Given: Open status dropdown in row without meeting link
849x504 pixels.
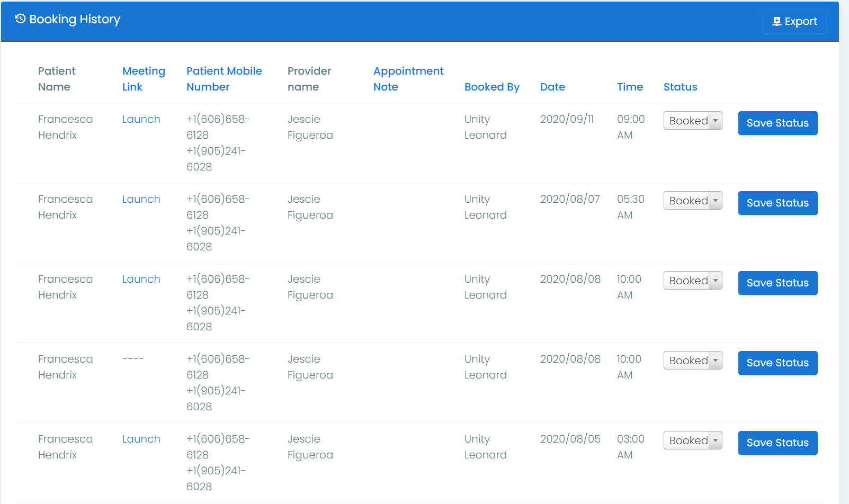Looking at the screenshot, I should (x=693, y=361).
